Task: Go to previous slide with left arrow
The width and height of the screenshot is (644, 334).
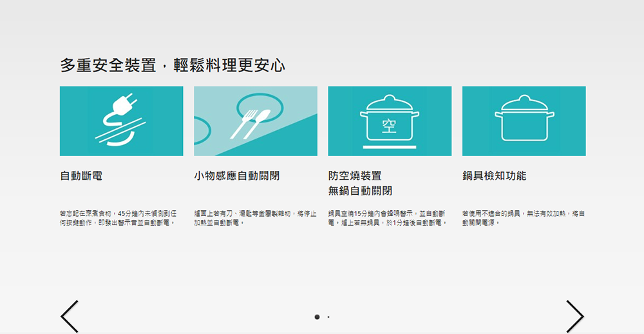Action: tap(70, 317)
